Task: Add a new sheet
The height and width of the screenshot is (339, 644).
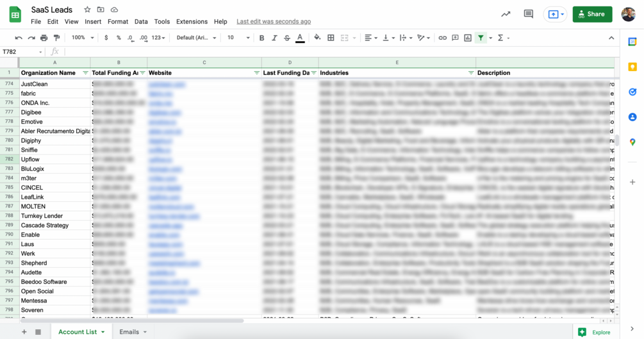Action: click(x=24, y=332)
